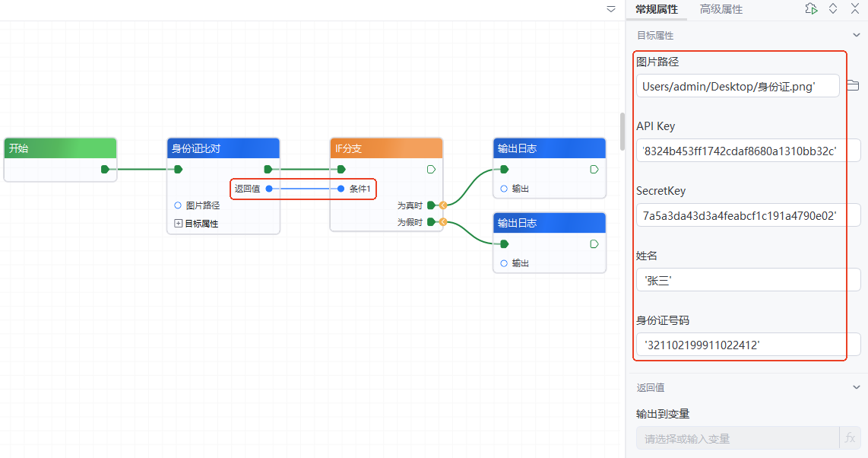Image resolution: width=868 pixels, height=458 pixels.
Task: Switch to the 高级属性 tab
Action: coord(721,9)
